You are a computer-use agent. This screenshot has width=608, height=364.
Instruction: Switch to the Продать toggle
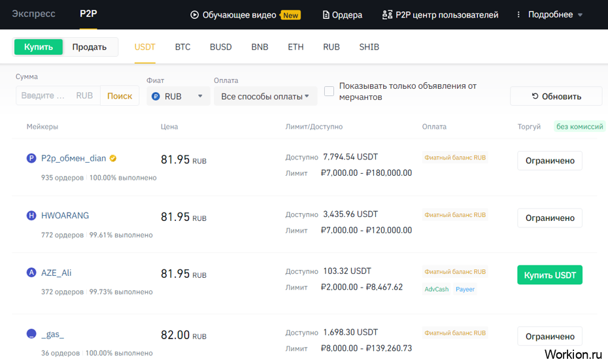coord(90,47)
